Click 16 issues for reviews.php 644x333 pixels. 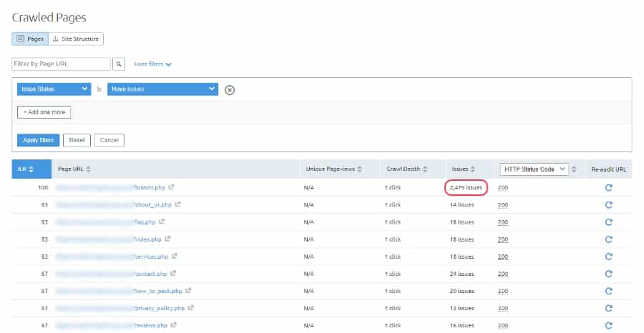pyautogui.click(x=462, y=325)
